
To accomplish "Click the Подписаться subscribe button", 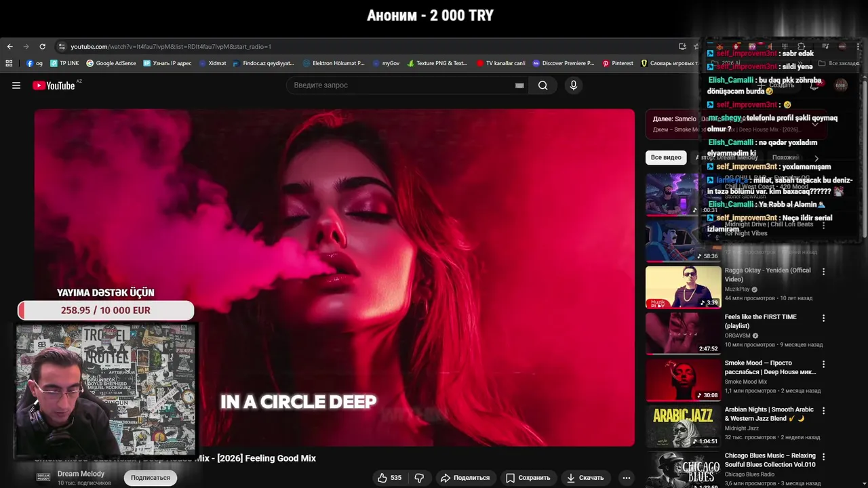I will (x=151, y=478).
